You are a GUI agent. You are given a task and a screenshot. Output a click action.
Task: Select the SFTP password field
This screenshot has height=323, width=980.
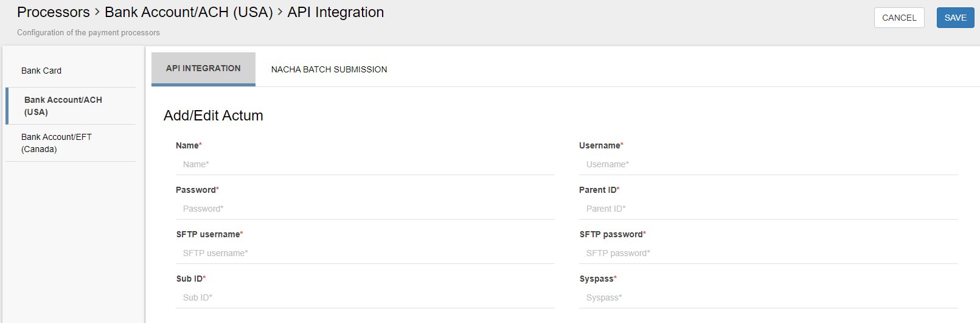pos(768,253)
